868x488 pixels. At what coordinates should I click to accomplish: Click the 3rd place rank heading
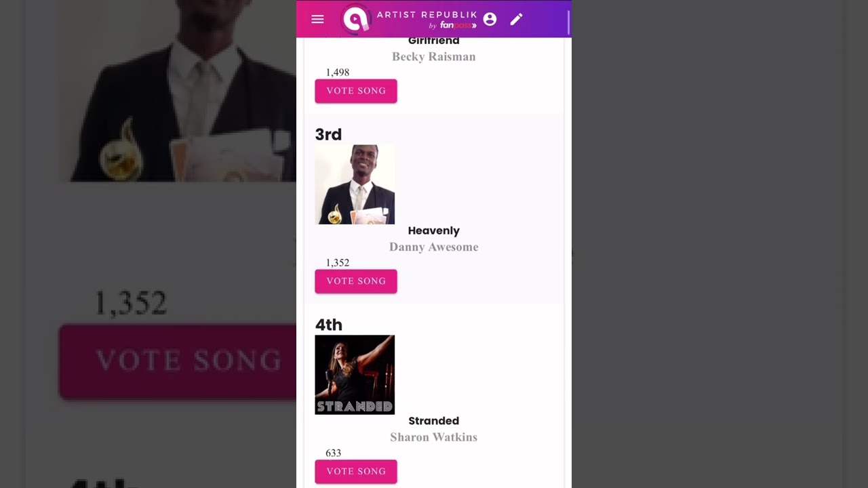pyautogui.click(x=328, y=134)
